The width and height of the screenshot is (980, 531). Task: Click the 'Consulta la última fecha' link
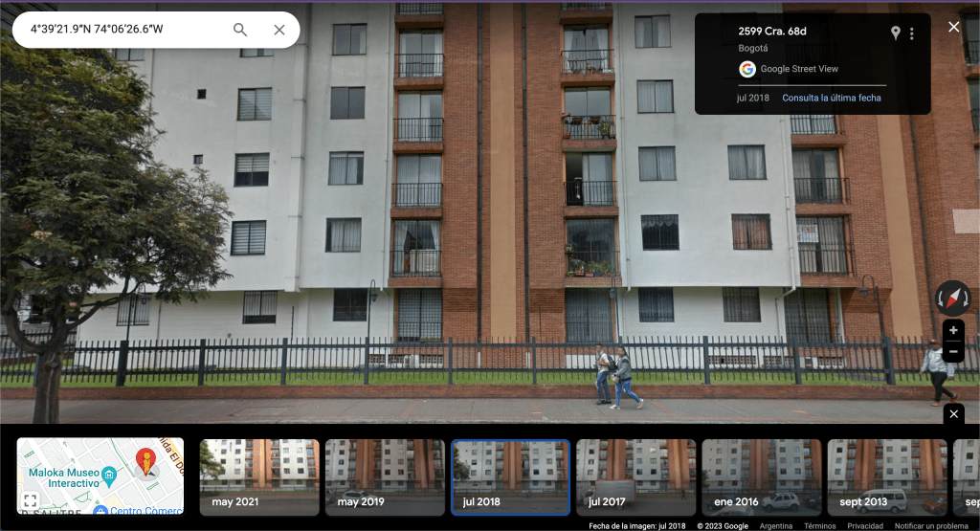pyautogui.click(x=831, y=99)
